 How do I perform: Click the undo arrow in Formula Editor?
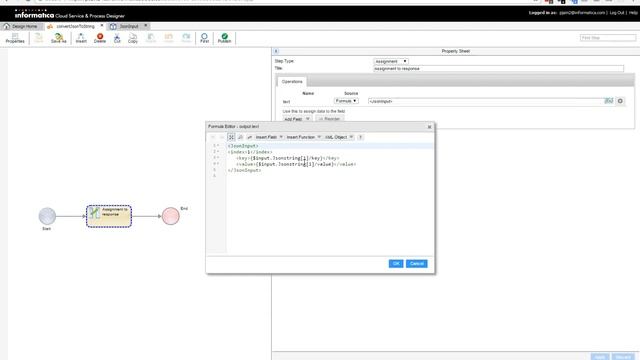213,137
